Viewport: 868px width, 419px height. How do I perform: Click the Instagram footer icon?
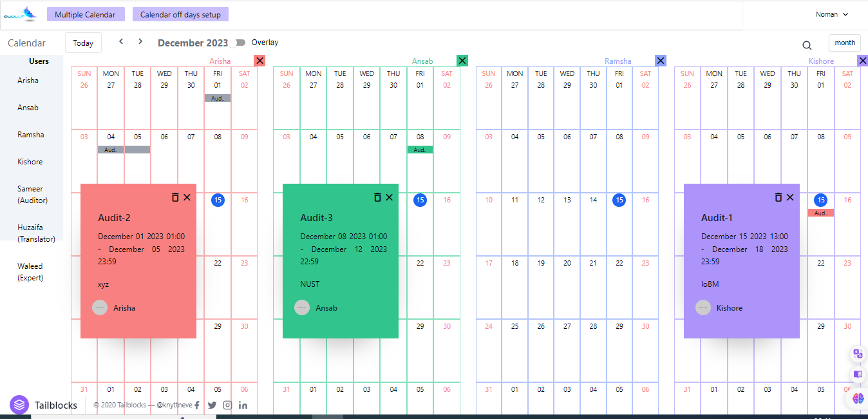click(x=227, y=405)
